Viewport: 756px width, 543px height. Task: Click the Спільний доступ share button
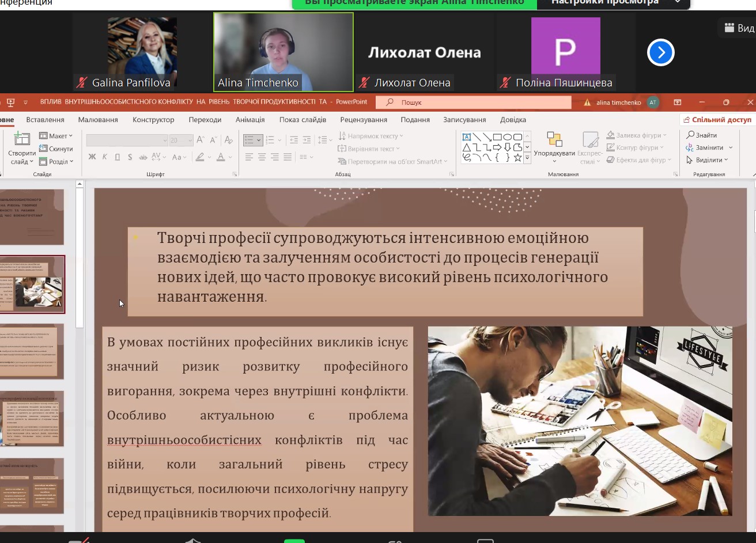tap(717, 120)
